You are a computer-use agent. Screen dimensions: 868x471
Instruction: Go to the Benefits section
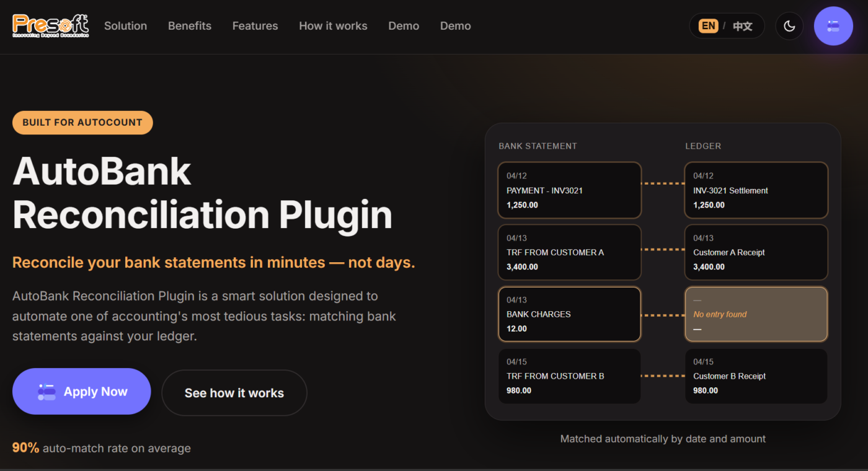(190, 26)
